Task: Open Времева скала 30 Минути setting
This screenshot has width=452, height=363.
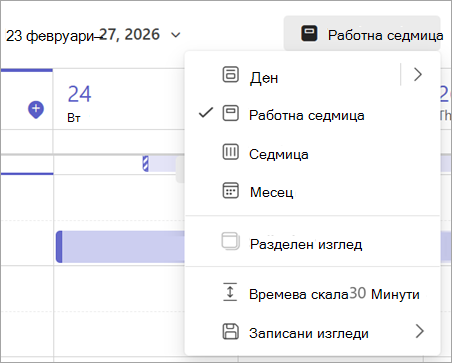Action: [312, 293]
